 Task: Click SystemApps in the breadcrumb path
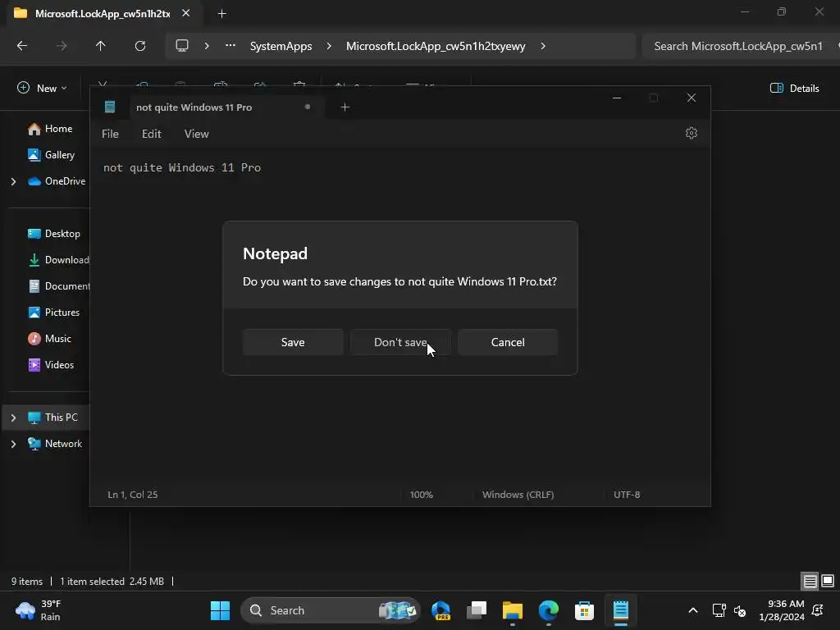coord(281,46)
